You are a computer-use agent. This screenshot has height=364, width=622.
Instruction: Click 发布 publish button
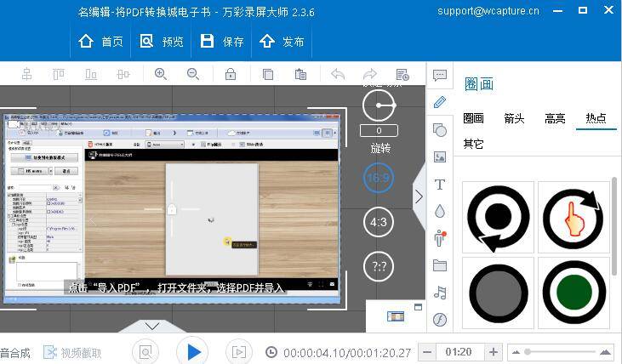[x=282, y=41]
